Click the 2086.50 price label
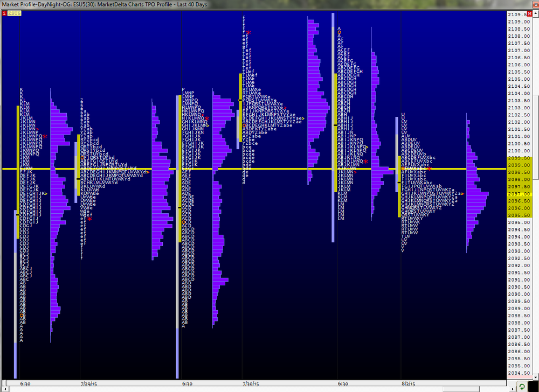Image resolution: width=539 pixels, height=392 pixels. click(x=519, y=344)
